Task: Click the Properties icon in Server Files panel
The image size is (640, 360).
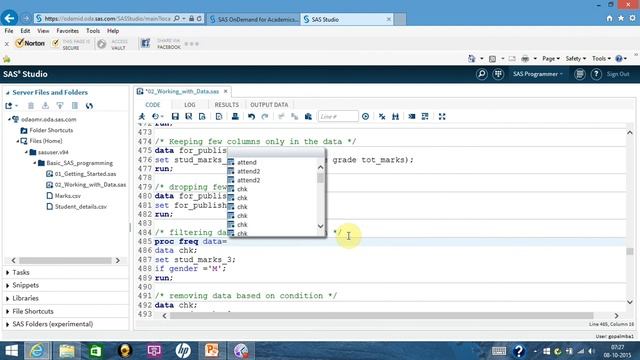Action: pyautogui.click(x=75, y=106)
